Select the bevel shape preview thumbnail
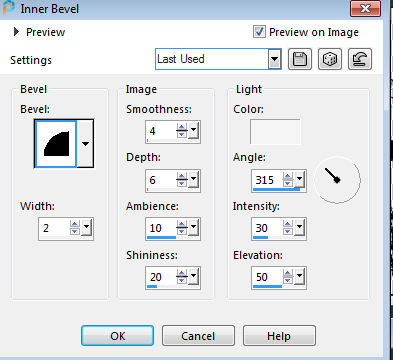This screenshot has width=393, height=360. point(56,144)
